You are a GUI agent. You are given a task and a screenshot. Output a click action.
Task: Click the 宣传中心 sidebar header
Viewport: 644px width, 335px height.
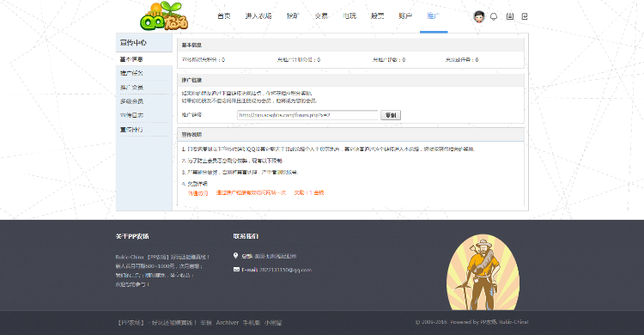(x=133, y=42)
